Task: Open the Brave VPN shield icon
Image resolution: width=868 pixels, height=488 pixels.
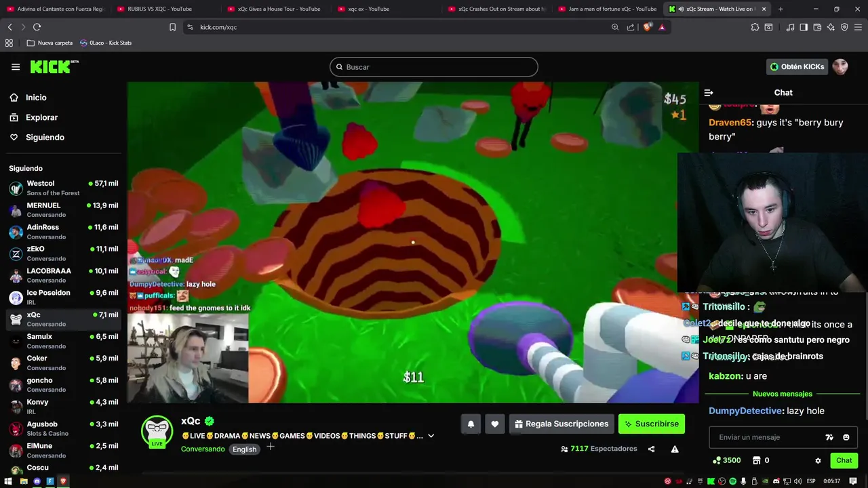Action: tap(844, 27)
